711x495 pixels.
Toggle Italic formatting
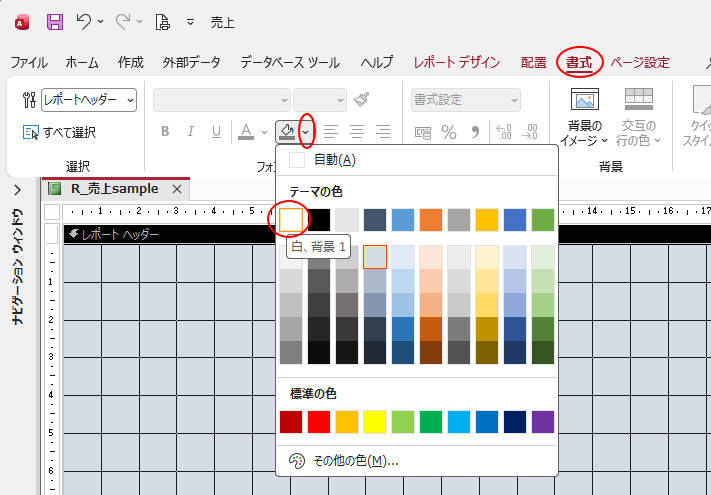click(191, 131)
